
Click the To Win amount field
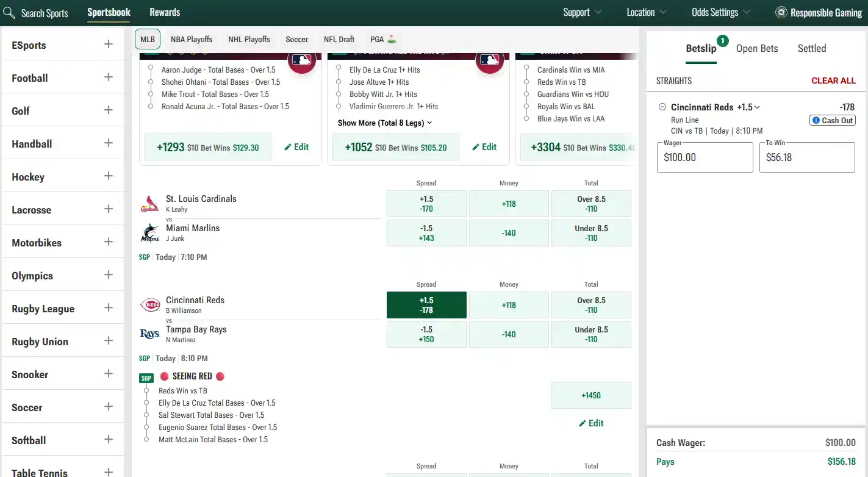coord(807,157)
